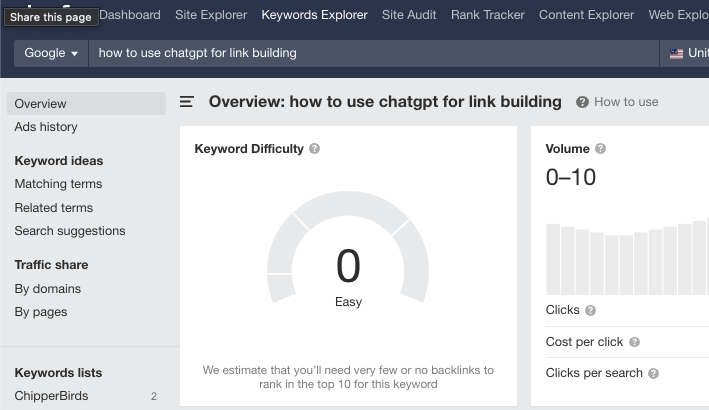709x410 pixels.
Task: Open the Site Explorer menu item
Action: point(211,15)
